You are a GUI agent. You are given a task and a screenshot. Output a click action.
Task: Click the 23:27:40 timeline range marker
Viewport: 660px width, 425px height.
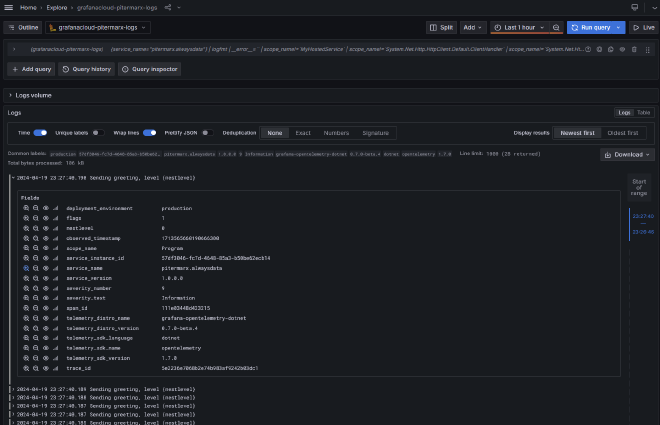point(642,216)
